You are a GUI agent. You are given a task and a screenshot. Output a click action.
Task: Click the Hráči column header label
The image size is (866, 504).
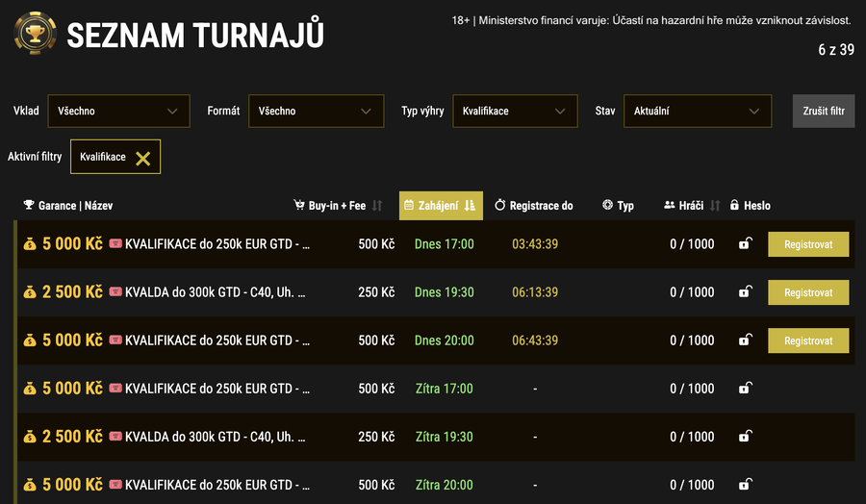point(691,206)
